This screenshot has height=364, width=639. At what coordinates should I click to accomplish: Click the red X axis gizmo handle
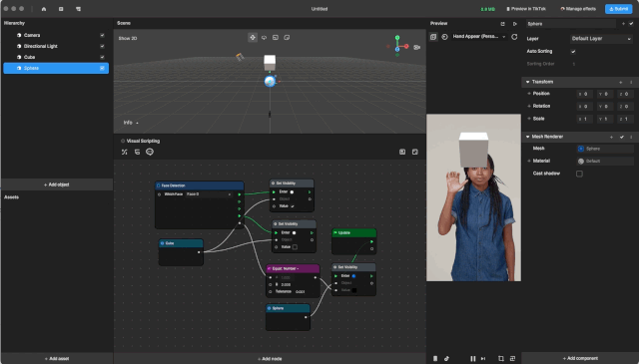(x=406, y=47)
